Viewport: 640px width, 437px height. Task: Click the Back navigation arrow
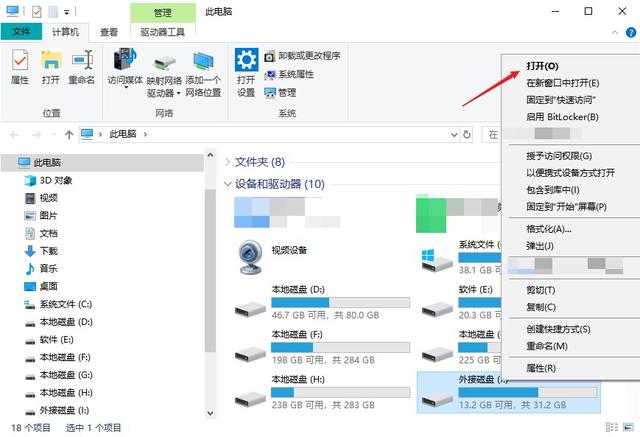[15, 135]
